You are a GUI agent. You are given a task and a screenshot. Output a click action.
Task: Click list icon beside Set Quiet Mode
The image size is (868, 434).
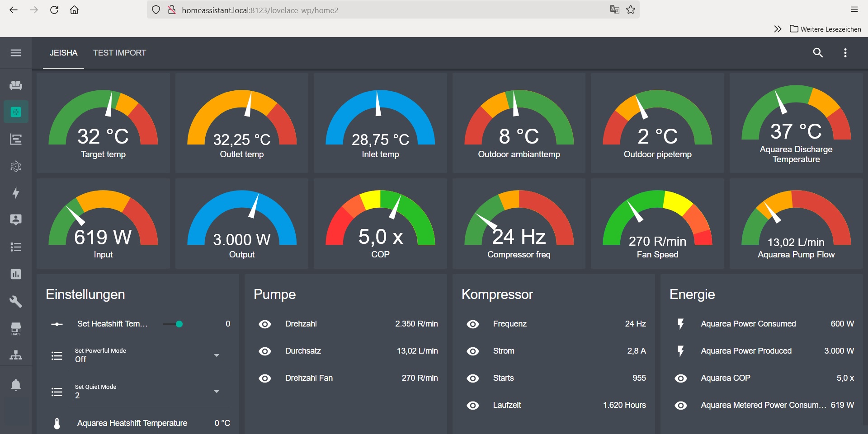(57, 392)
